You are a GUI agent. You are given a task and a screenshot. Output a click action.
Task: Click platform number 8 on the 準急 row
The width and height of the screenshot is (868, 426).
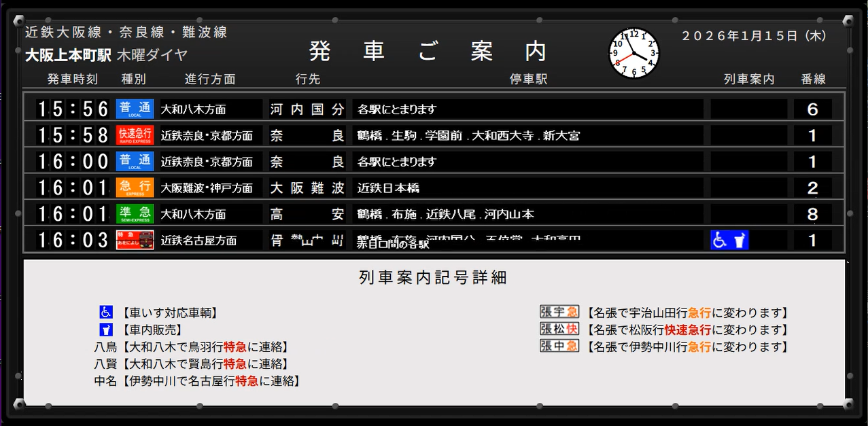click(x=812, y=214)
